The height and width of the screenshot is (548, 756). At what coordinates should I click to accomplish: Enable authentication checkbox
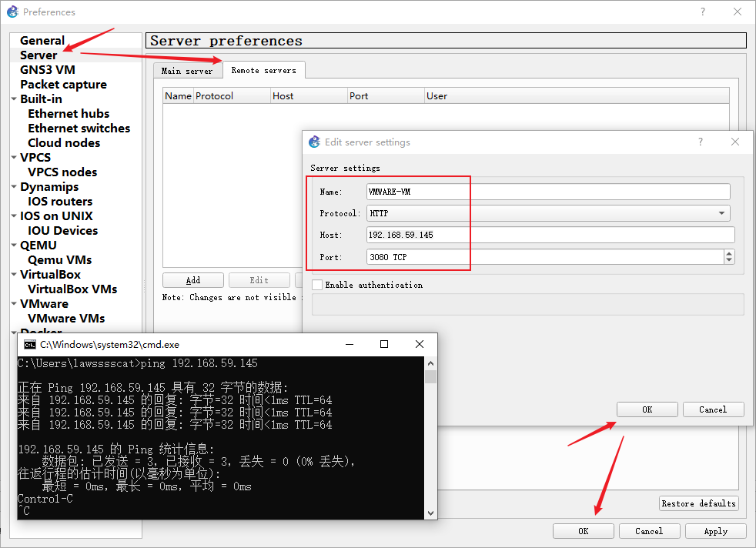317,285
